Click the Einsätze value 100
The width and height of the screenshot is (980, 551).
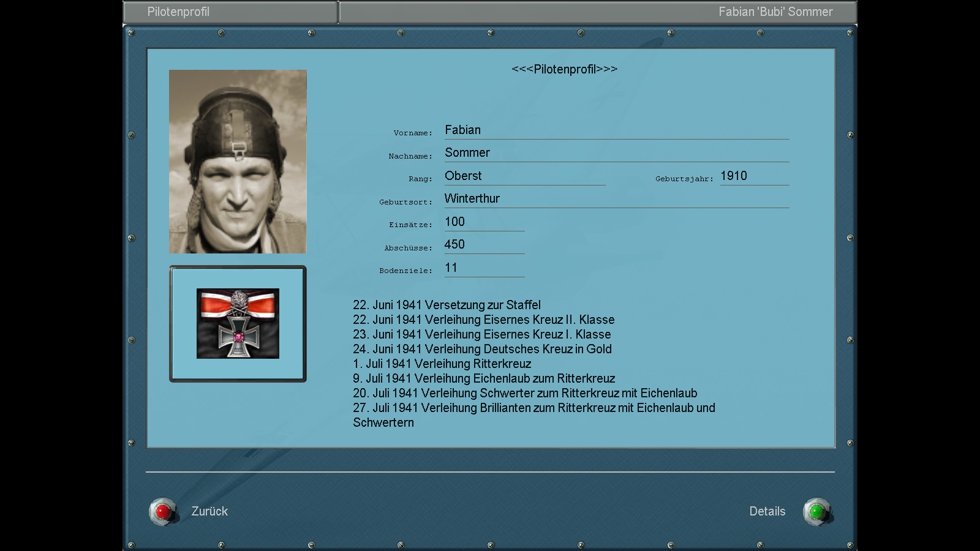click(x=484, y=222)
